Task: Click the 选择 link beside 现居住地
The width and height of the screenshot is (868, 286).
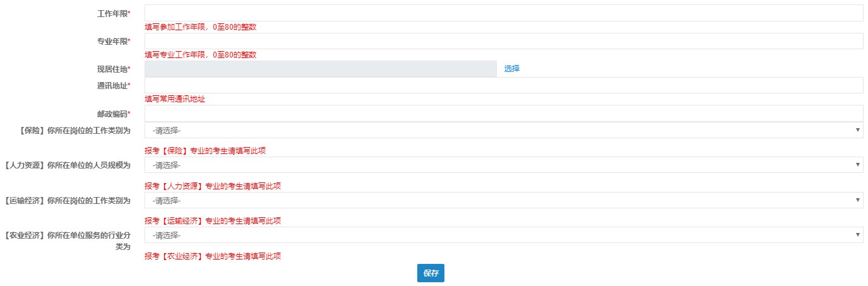Action: (x=512, y=69)
